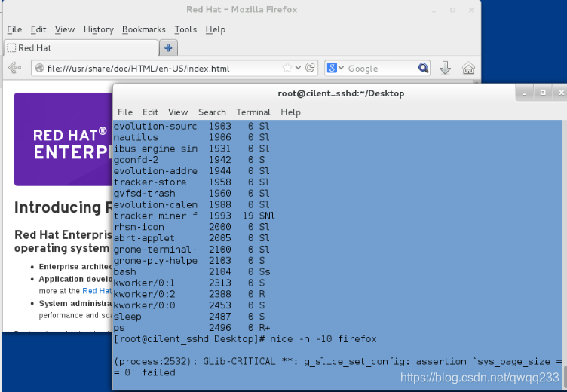Open terminal Help menu

tap(291, 112)
